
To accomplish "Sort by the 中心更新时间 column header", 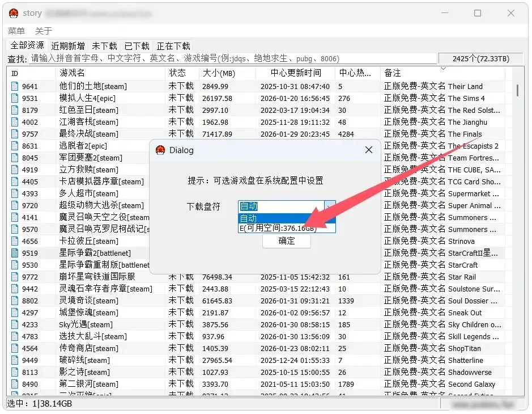I will click(296, 73).
